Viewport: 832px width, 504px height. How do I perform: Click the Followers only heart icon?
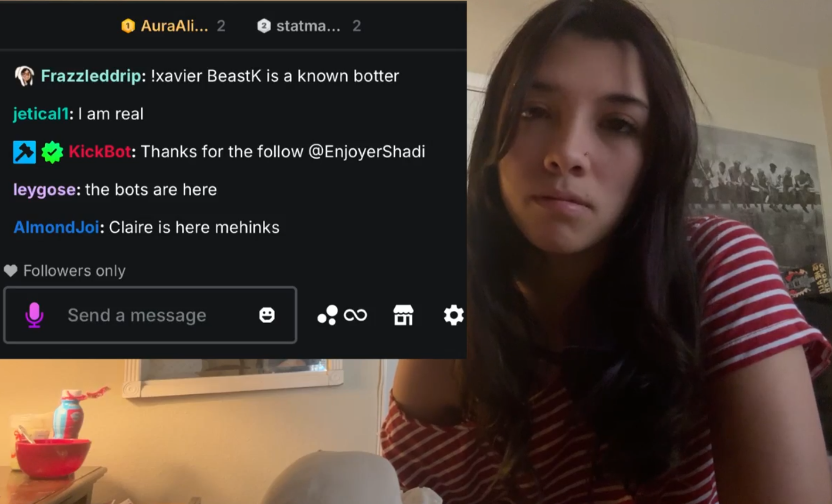10,270
